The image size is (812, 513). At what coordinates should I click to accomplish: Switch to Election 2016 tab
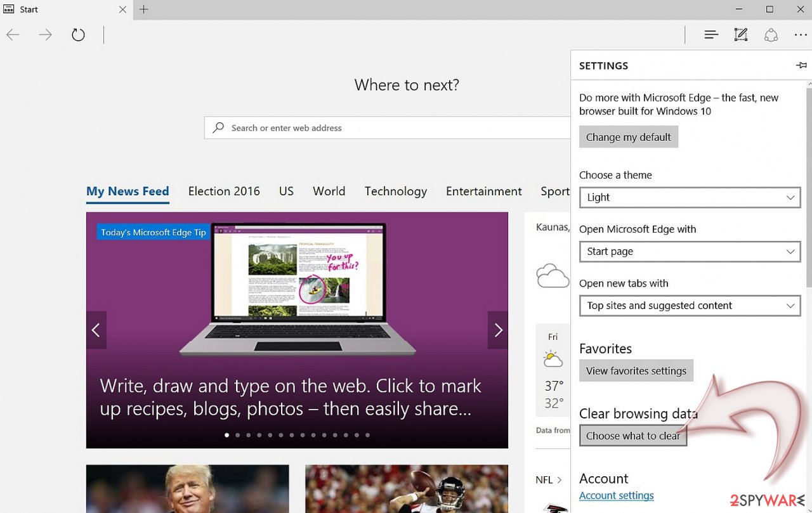pos(224,192)
